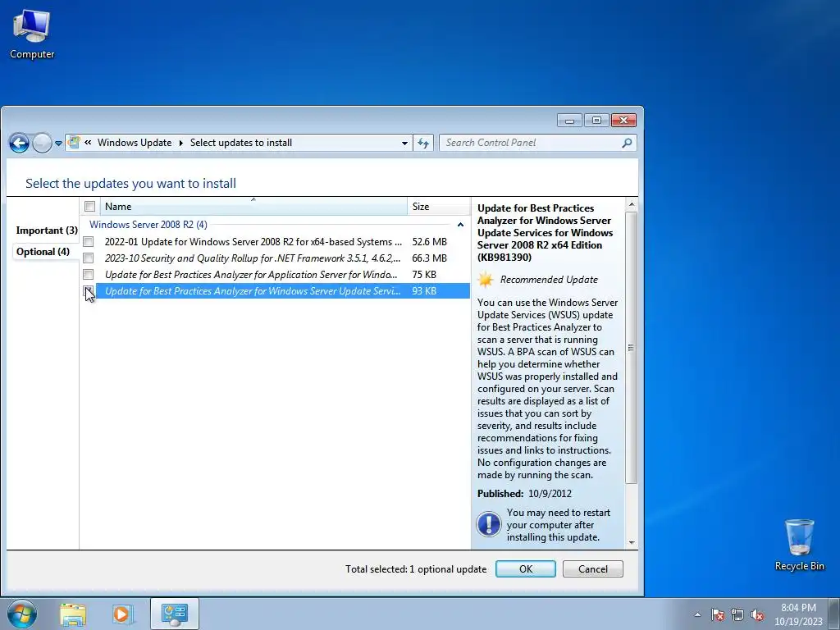Screen dimensions: 840x630
Task: Click the 93 KB size value
Action: 424,291
